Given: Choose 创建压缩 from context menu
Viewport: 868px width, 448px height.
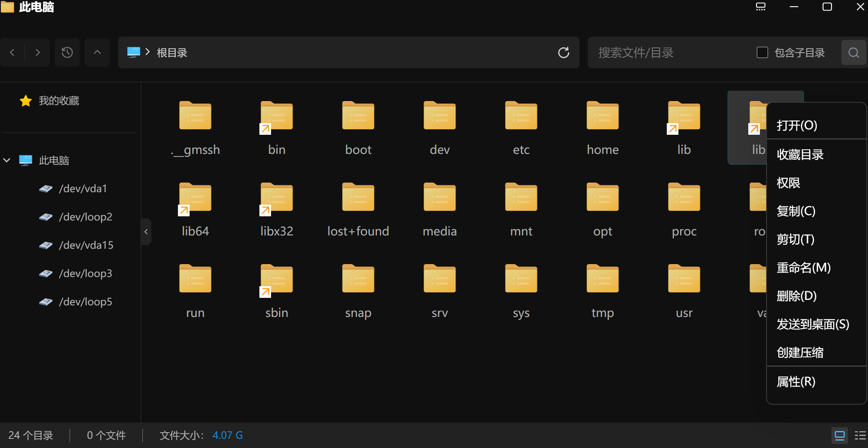Looking at the screenshot, I should 800,352.
